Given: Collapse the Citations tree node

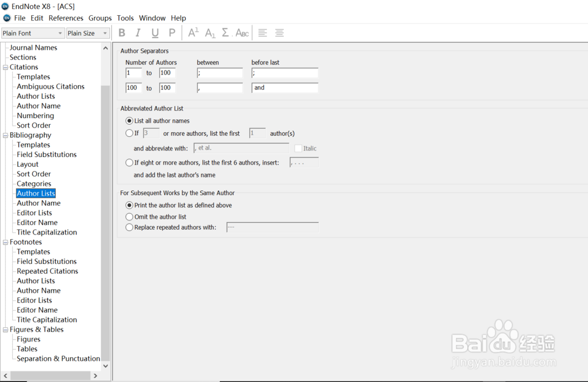Looking at the screenshot, I should [x=5, y=68].
